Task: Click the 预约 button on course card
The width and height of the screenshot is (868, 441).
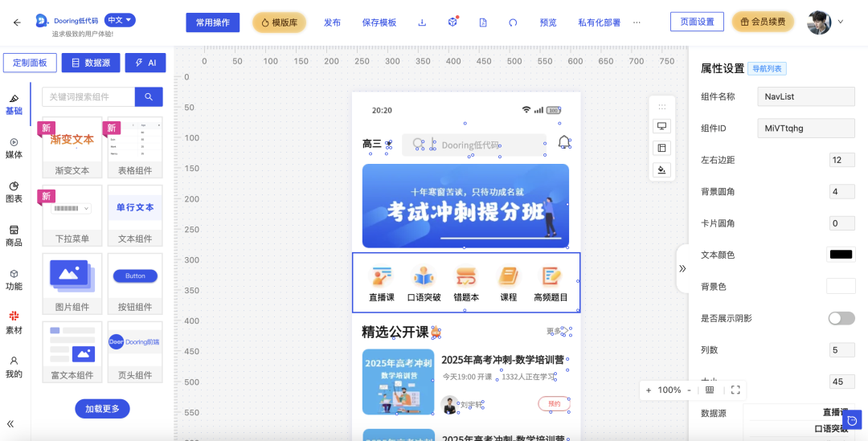Action: click(x=554, y=404)
